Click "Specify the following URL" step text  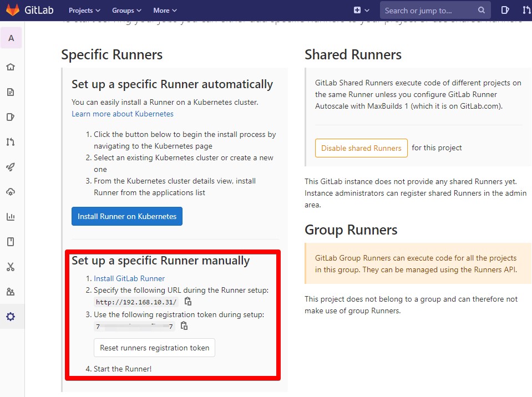pyautogui.click(x=181, y=290)
